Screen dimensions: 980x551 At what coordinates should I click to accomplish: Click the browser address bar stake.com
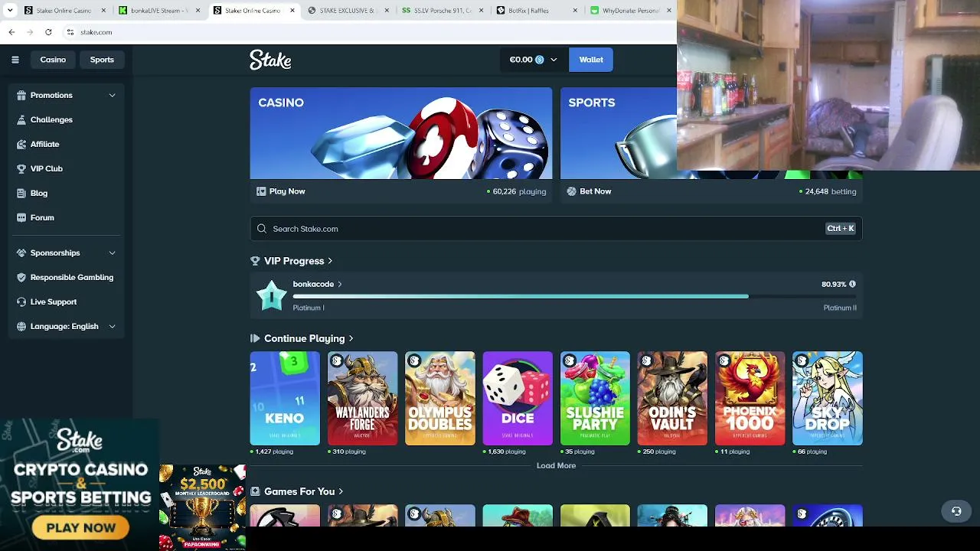[96, 32]
